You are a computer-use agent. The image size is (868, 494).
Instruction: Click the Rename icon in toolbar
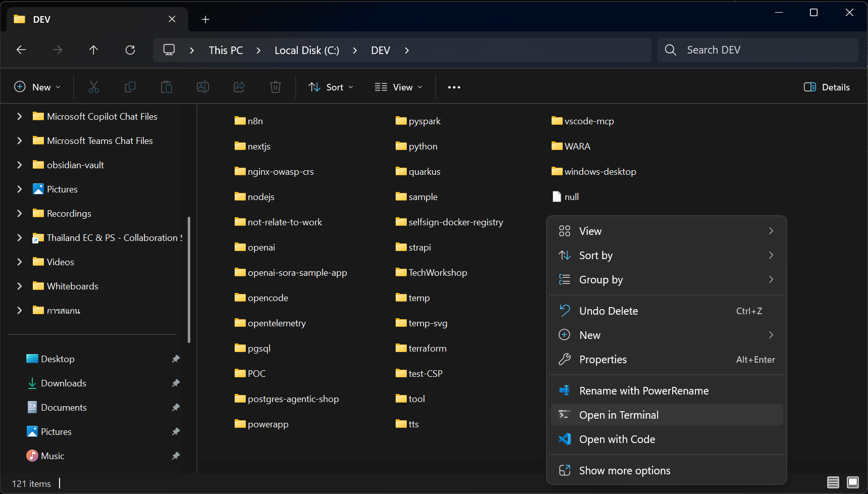(x=203, y=87)
